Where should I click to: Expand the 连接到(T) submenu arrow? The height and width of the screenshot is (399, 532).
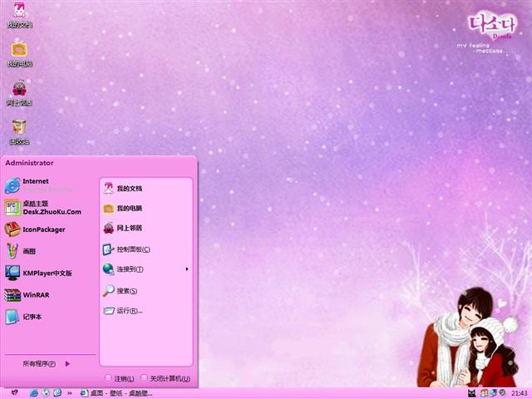click(x=187, y=269)
